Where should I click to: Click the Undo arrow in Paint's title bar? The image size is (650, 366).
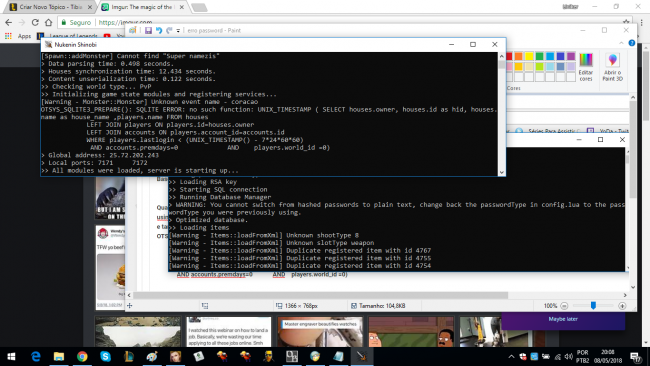(159, 30)
